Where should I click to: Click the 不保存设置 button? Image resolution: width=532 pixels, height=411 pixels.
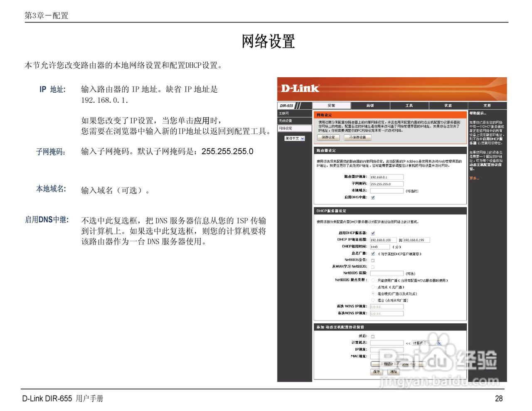(x=357, y=138)
